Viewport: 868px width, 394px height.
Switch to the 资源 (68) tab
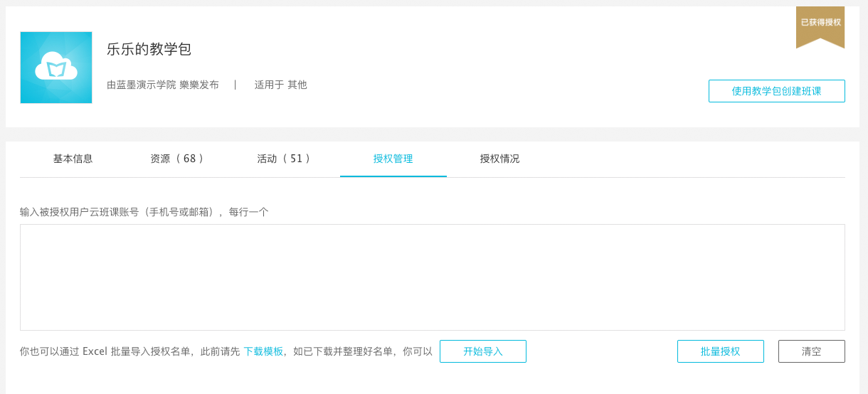(x=178, y=159)
